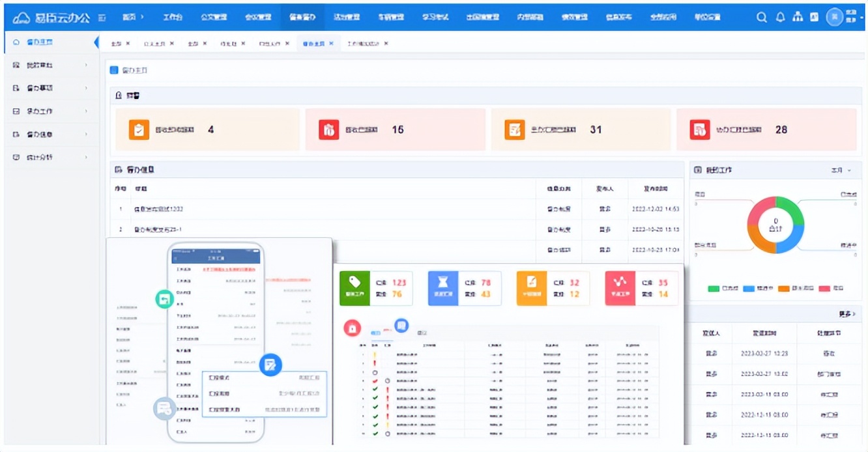Click the red lock badge above the reminder list

tap(352, 328)
